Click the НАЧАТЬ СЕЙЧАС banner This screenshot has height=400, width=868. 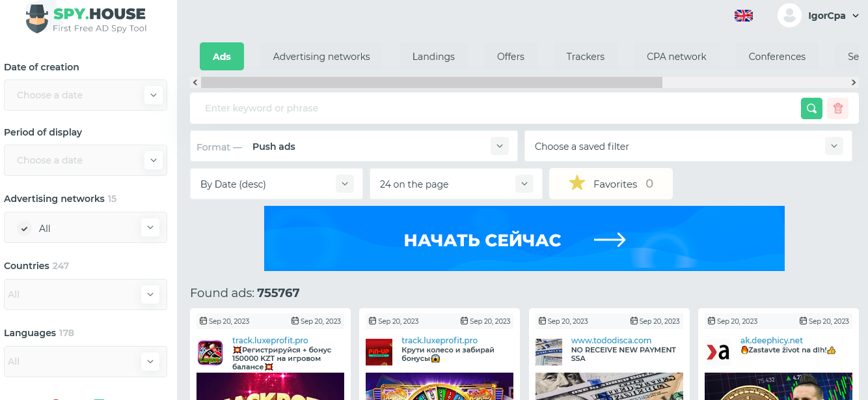click(x=524, y=238)
